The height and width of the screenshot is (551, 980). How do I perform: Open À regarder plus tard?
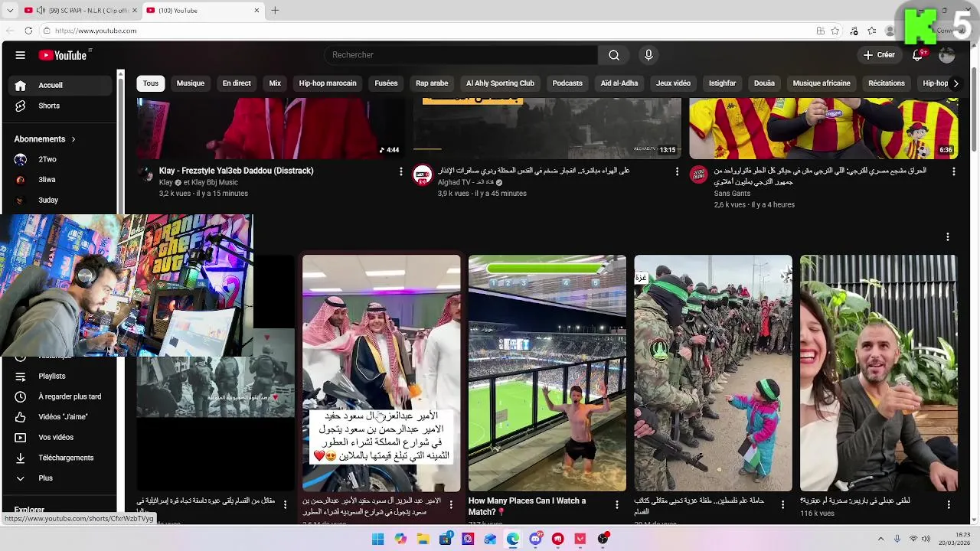click(61, 396)
